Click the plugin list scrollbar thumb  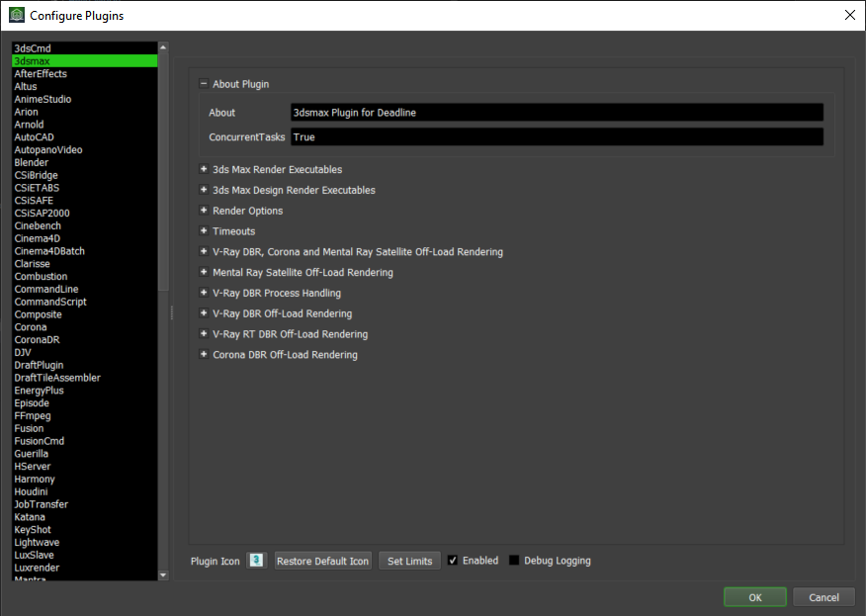[163, 171]
